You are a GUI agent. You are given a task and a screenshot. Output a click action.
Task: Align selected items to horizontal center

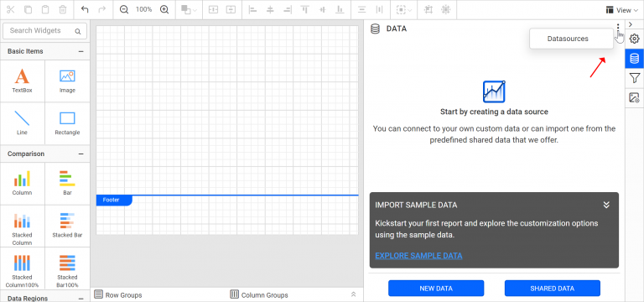pos(270,9)
